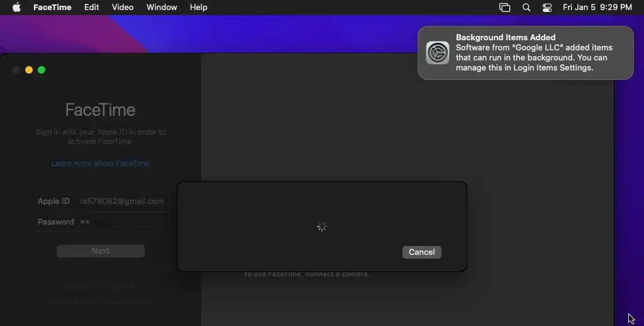644x326 pixels.
Task: Open the Help menu
Action: (198, 8)
